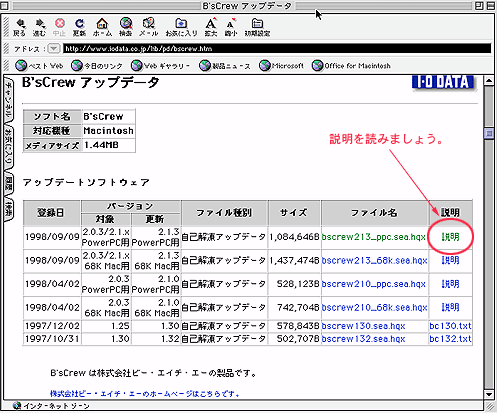The height and width of the screenshot is (413, 497).
Task: Download bscrew213_ppc.sea.hqx file
Action: (374, 237)
